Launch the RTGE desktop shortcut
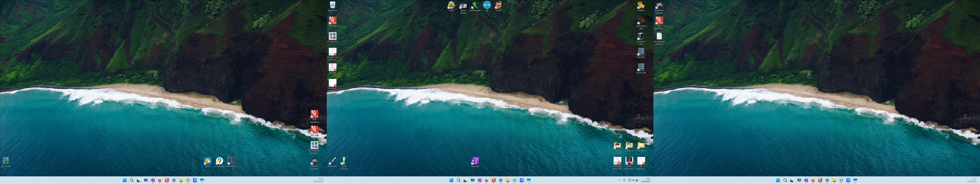Image resolution: width=980 pixels, height=184 pixels. coord(451,6)
